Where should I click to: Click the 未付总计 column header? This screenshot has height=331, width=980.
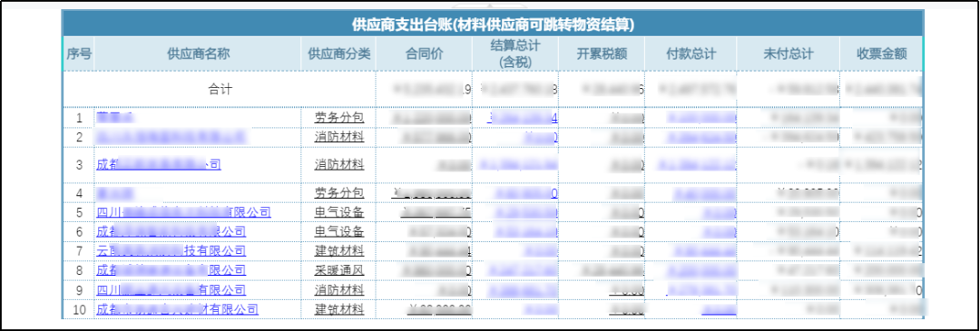tap(789, 54)
